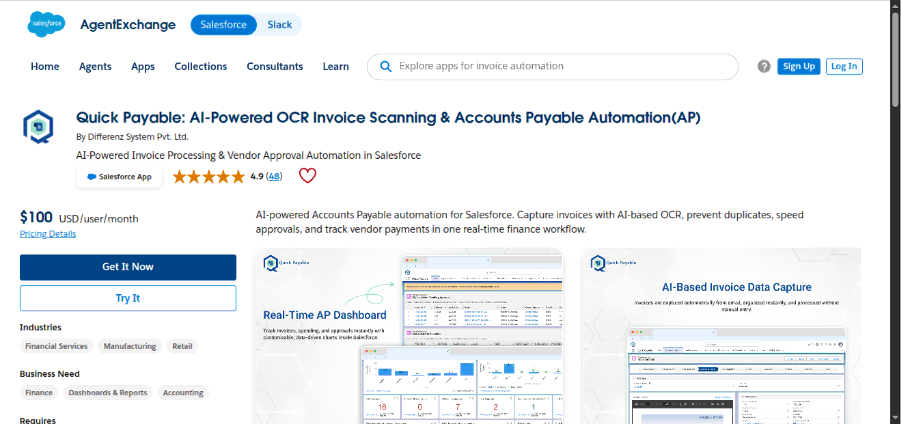Click the AgentExchange title text
Screen dimensions: 901x424
coord(128,25)
